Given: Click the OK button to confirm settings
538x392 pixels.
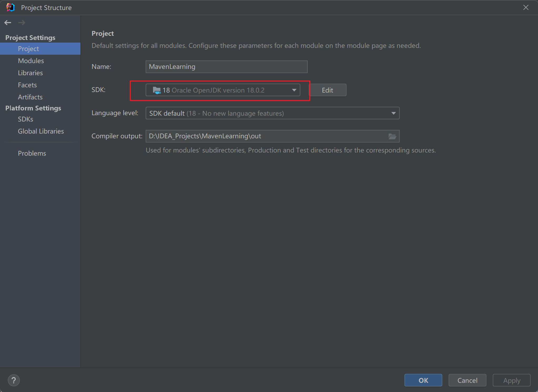Looking at the screenshot, I should click(x=424, y=380).
